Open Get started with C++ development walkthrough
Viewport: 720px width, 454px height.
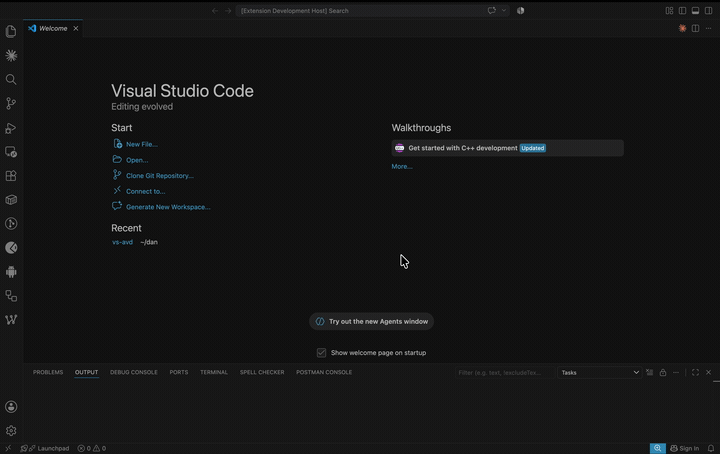pos(507,148)
